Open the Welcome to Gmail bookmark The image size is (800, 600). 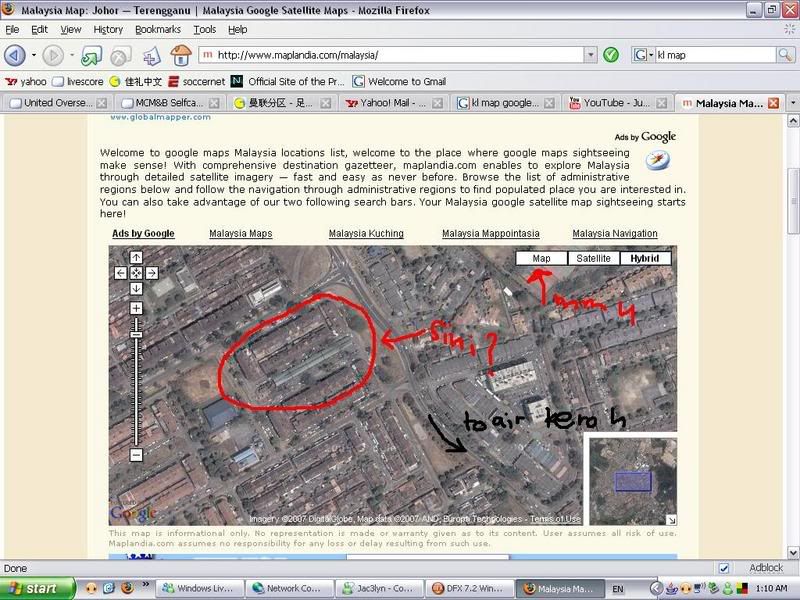[x=399, y=82]
